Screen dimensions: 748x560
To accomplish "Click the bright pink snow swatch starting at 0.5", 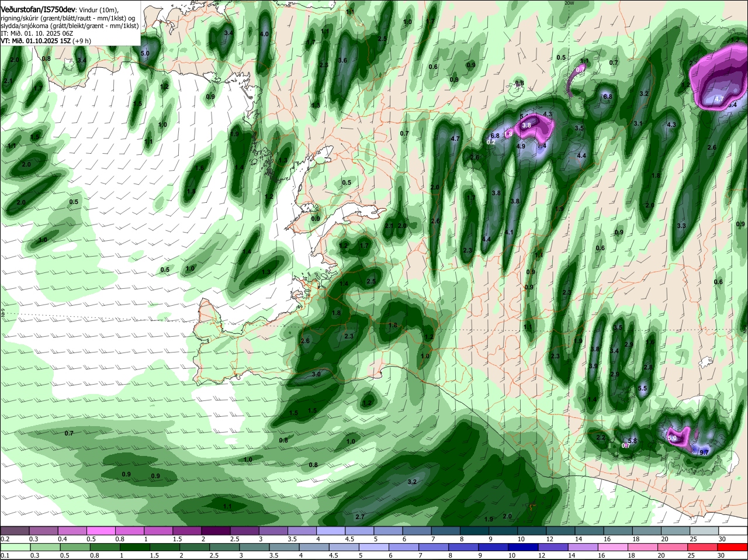I will coord(101,530).
